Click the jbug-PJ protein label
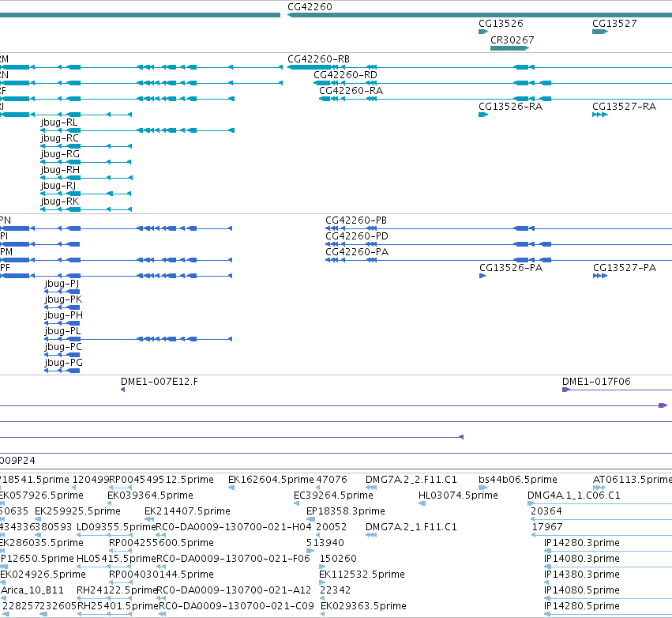Viewport: 672px width, 618px height. pos(62,284)
